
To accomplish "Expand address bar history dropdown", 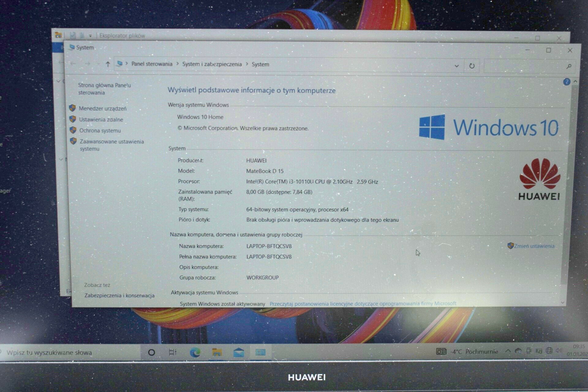I will pyautogui.click(x=457, y=66).
